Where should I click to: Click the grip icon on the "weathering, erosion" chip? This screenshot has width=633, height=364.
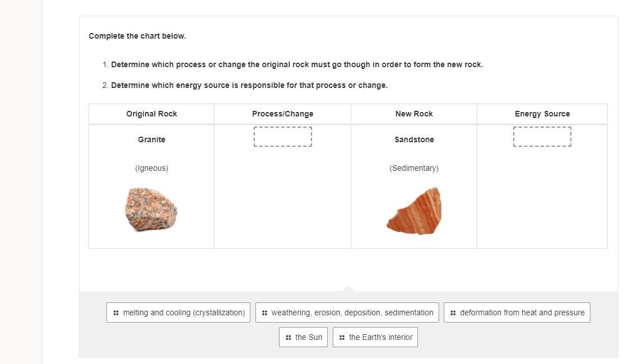264,313
